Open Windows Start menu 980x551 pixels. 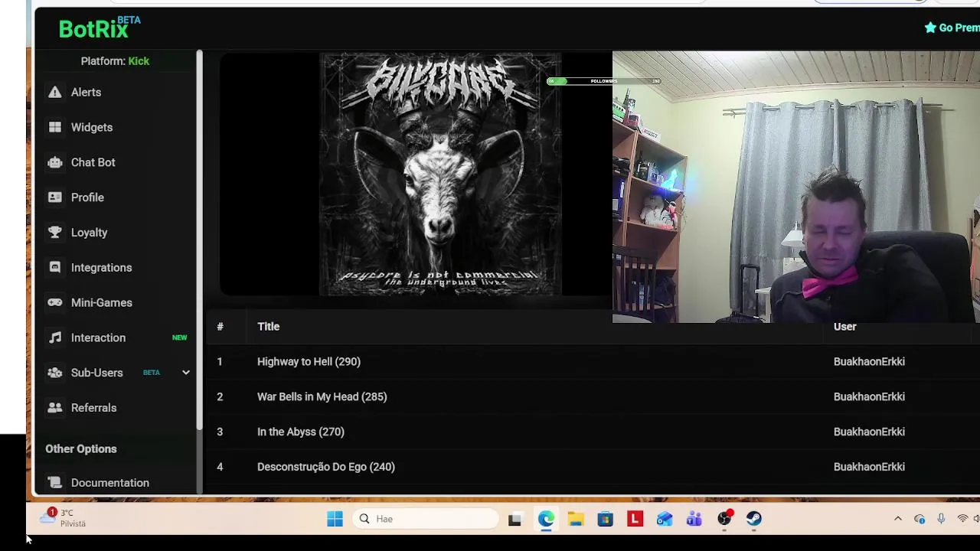[335, 519]
